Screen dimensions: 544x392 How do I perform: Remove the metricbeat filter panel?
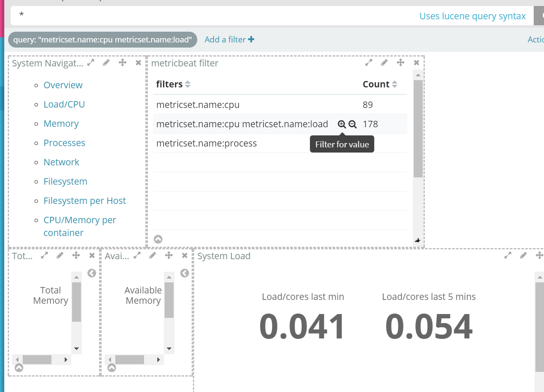[416, 63]
